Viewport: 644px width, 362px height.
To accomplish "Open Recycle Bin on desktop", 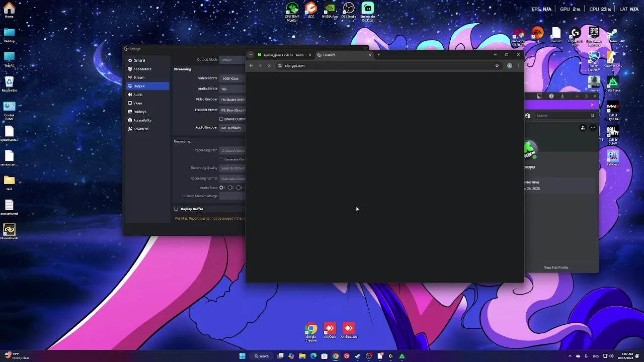I will click(9, 84).
